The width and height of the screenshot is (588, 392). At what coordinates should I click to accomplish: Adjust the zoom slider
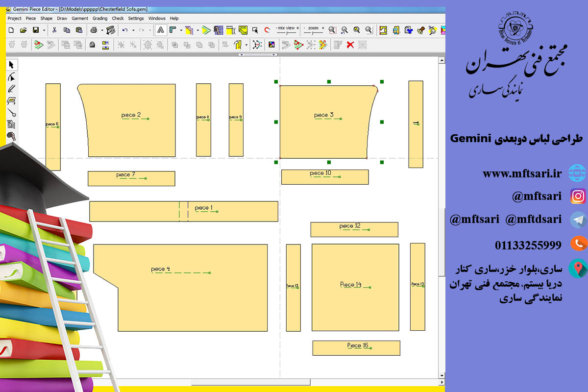coord(314,33)
